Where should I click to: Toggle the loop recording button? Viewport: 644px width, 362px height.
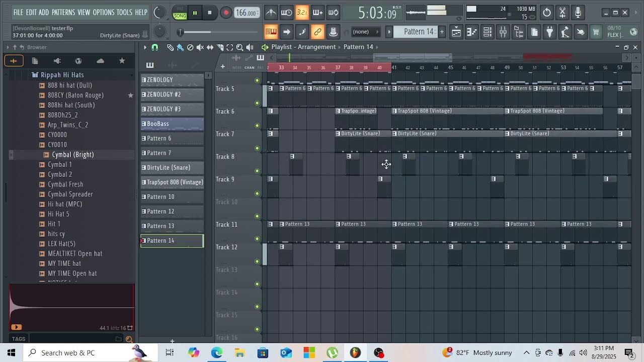tap(333, 13)
